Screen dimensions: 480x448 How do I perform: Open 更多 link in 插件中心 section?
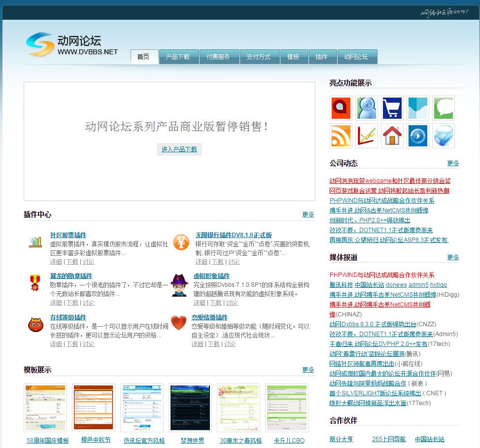[308, 214]
